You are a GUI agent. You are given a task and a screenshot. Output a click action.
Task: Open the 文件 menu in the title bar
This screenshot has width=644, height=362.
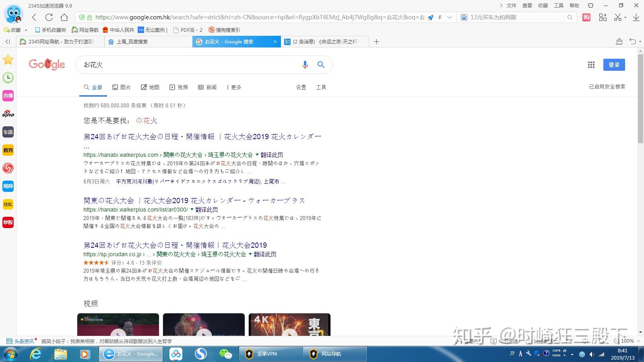point(512,5)
